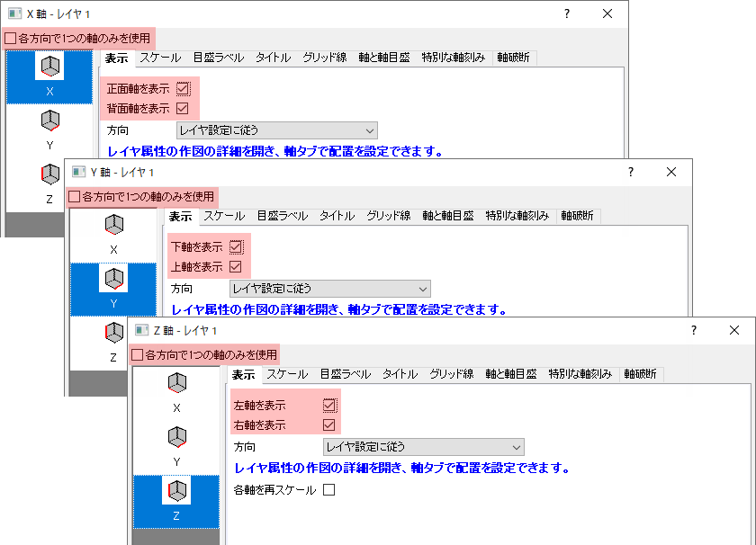Image resolution: width=756 pixels, height=545 pixels.
Task: Open 方向 dropdown in X軸 dialog
Action: coord(277,130)
